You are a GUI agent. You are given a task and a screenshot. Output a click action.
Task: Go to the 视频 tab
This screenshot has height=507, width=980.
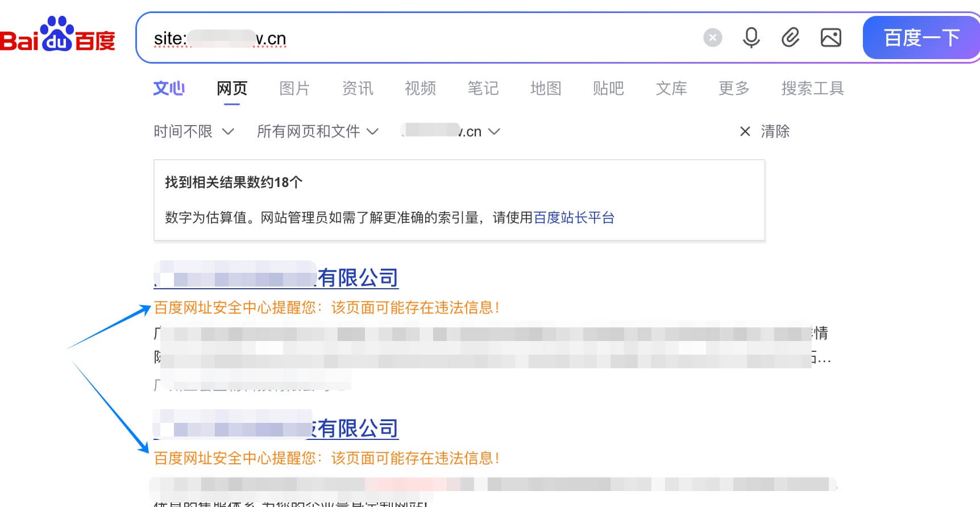(x=420, y=88)
